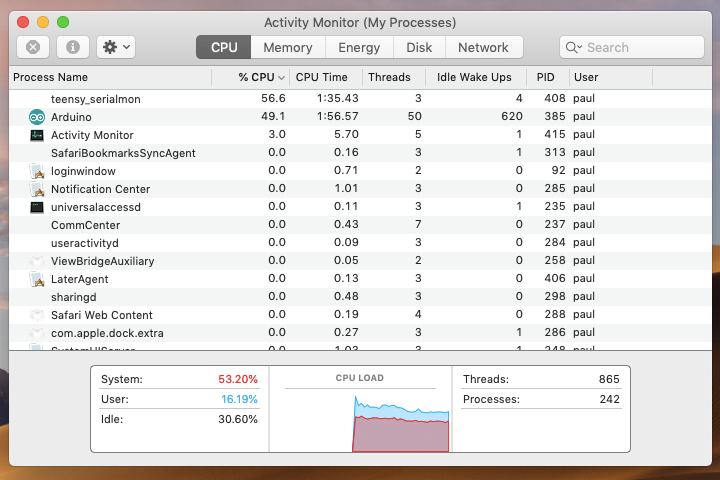Click PID 408 cell
Screen dimensions: 720x480
pos(555,98)
